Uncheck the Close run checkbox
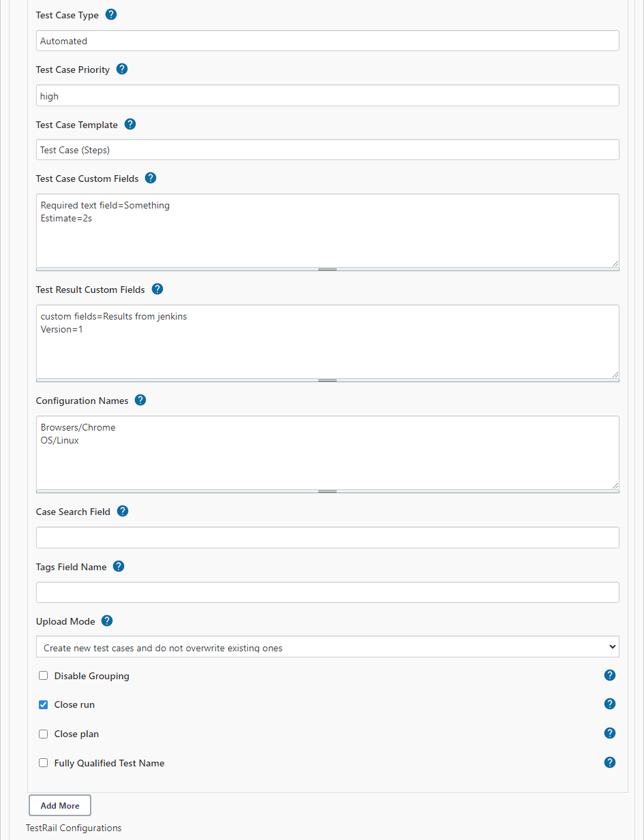 point(44,704)
